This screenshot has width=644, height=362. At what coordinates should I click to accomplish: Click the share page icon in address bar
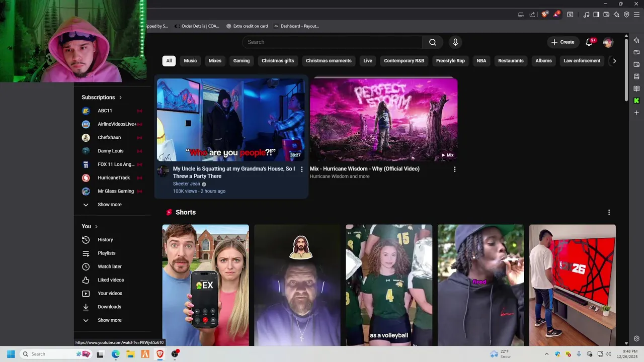pyautogui.click(x=532, y=15)
